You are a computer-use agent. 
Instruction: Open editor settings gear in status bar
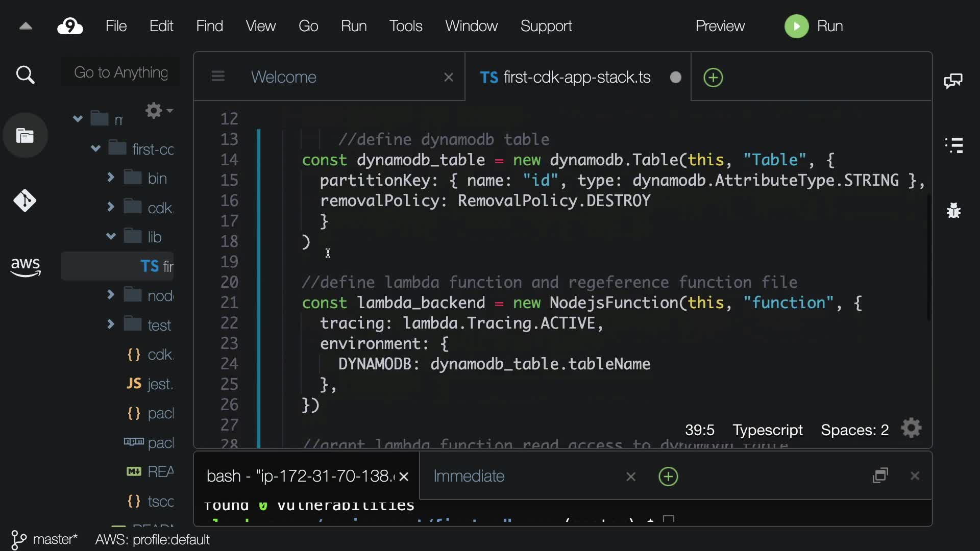point(911,429)
